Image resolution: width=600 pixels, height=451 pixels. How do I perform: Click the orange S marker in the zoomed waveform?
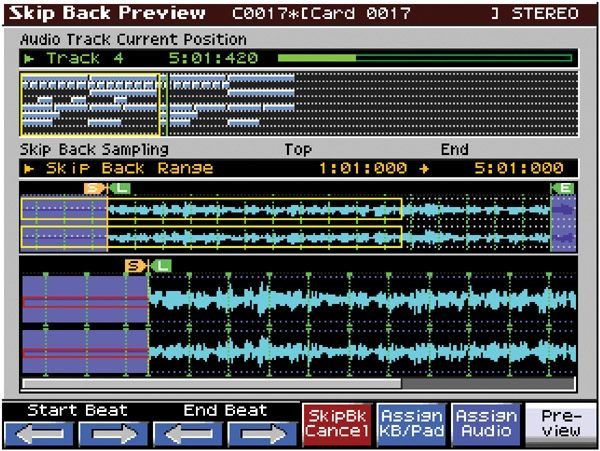(134, 265)
